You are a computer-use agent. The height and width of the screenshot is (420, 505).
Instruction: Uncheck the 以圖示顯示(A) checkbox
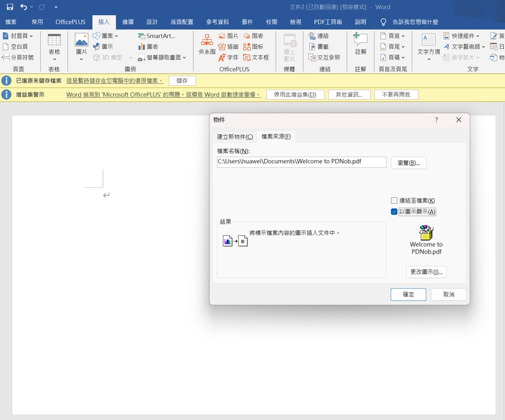pos(394,212)
